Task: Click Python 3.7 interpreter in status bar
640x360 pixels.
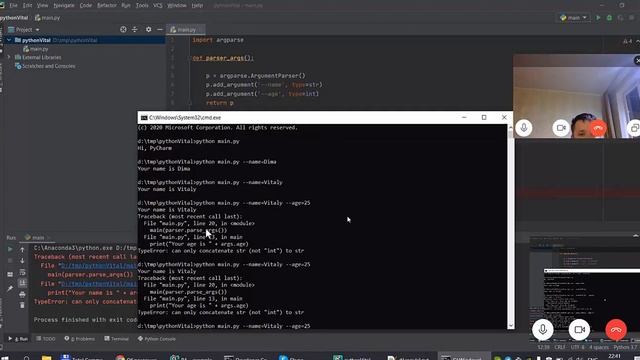Action: coord(624,347)
